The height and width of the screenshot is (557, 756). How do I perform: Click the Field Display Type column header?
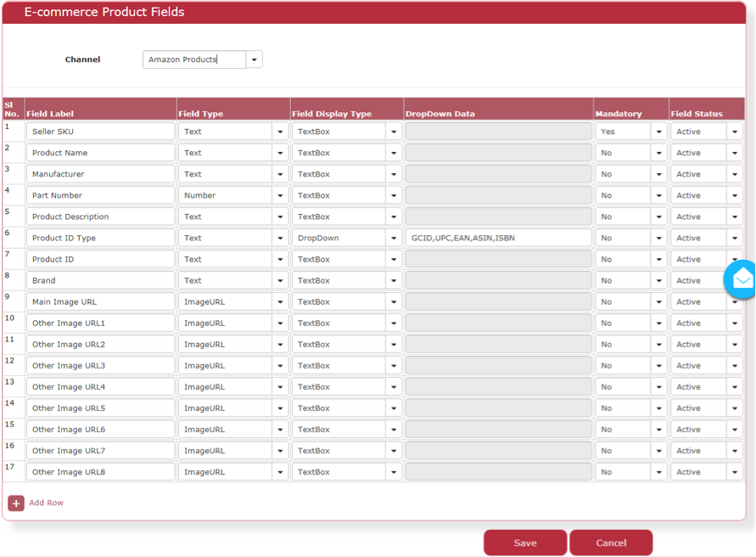tap(332, 114)
